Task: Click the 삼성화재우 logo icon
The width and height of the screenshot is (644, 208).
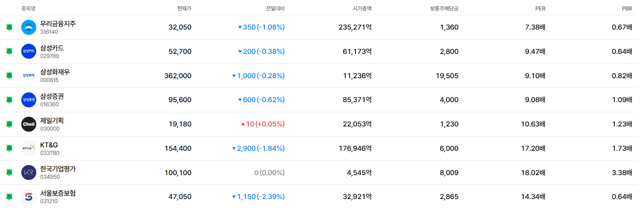Action: click(29, 76)
